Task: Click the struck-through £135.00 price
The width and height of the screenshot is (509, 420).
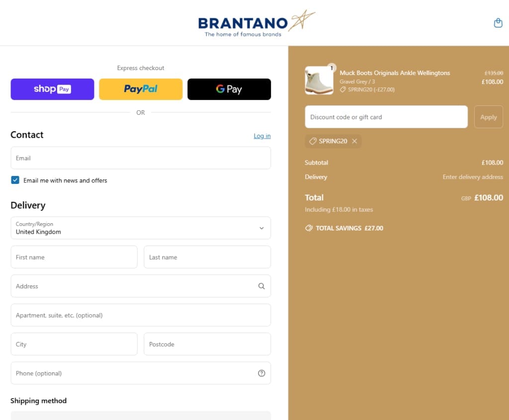Action: [494, 73]
